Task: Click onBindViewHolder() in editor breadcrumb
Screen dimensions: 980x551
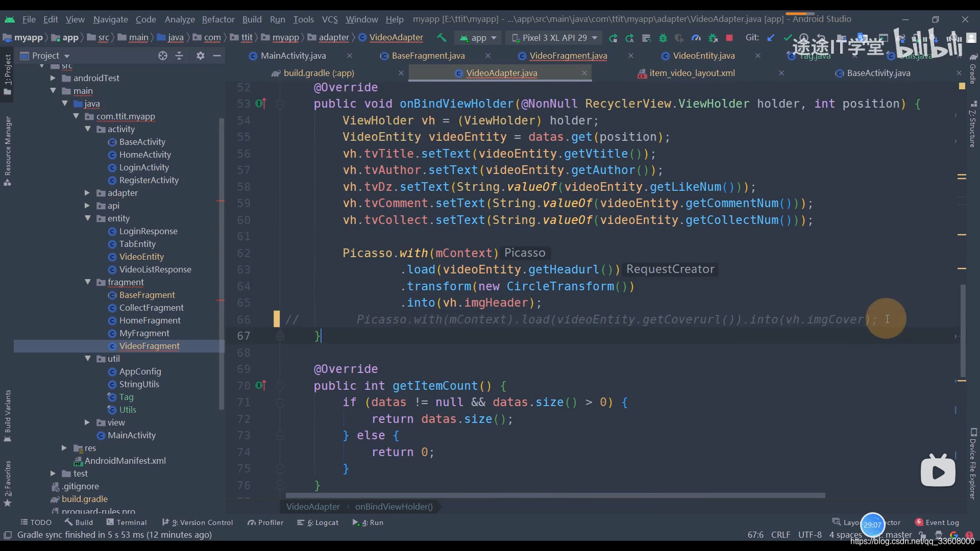Action: coord(394,507)
